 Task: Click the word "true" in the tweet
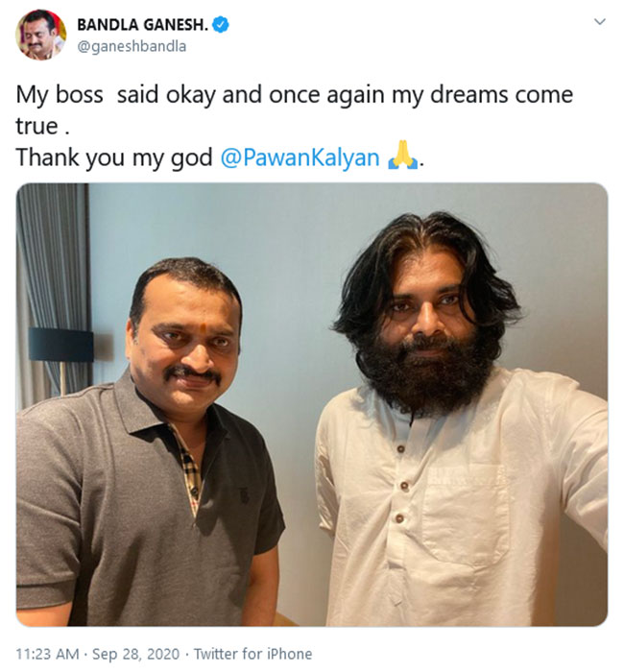pyautogui.click(x=35, y=127)
